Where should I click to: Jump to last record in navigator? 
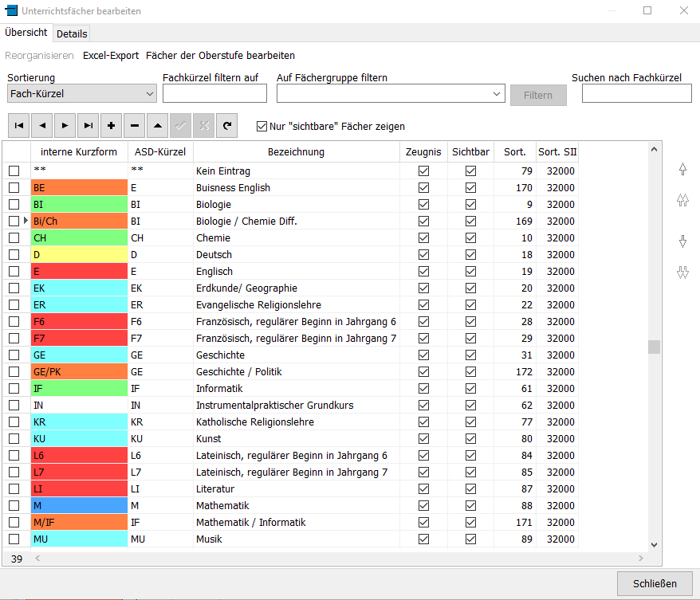88,126
